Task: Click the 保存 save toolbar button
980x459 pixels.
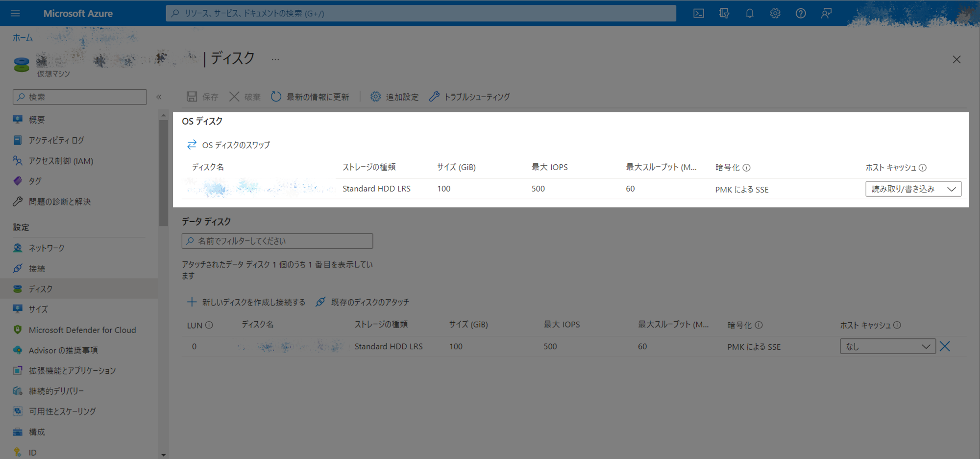Action: pos(202,97)
